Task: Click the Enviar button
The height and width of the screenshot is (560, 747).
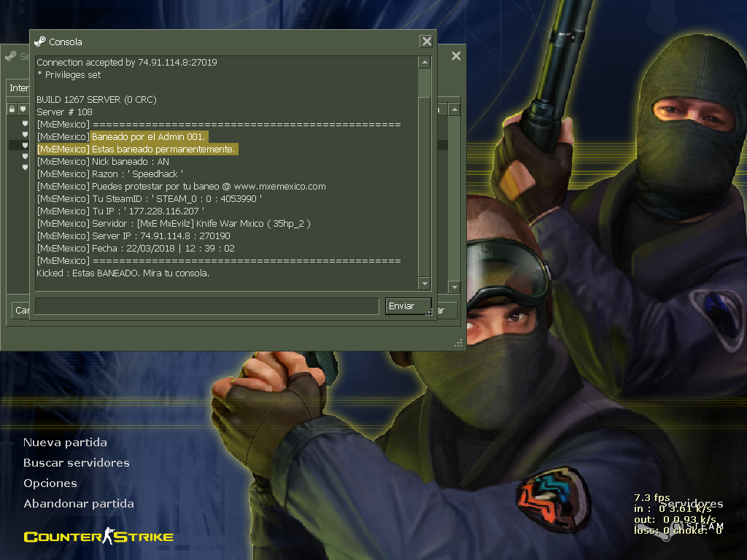Action: pos(409,306)
